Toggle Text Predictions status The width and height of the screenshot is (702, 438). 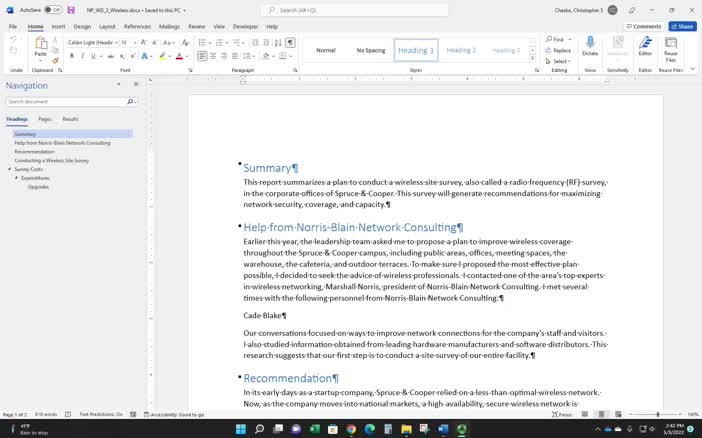pos(101,414)
